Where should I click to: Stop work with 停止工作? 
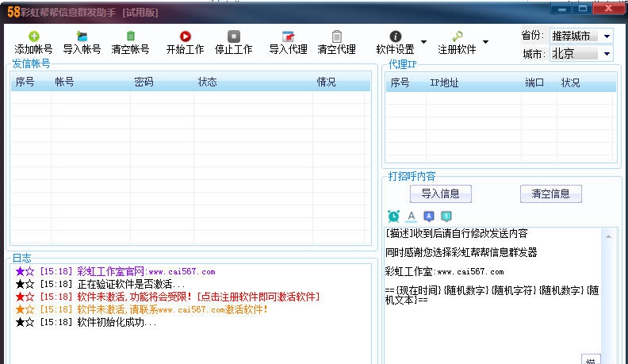[233, 43]
